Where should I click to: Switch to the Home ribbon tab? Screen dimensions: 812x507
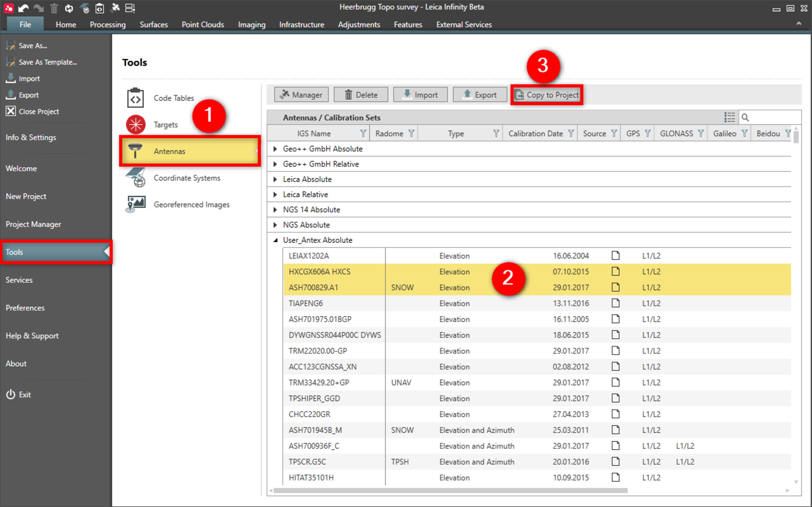point(66,24)
